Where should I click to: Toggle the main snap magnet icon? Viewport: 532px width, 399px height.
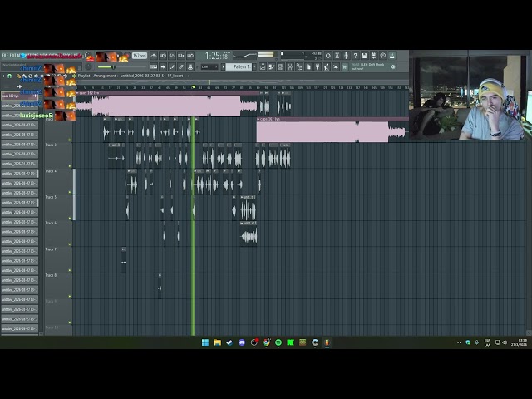click(198, 67)
